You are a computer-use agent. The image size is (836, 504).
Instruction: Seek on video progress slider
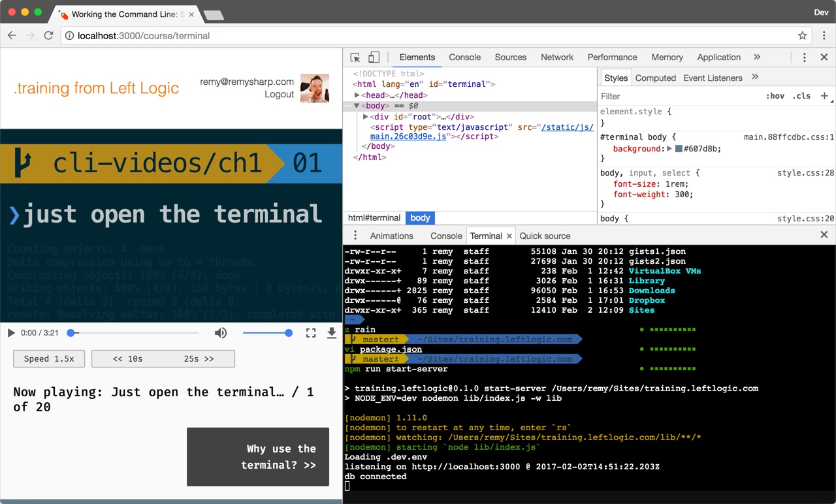coord(133,333)
